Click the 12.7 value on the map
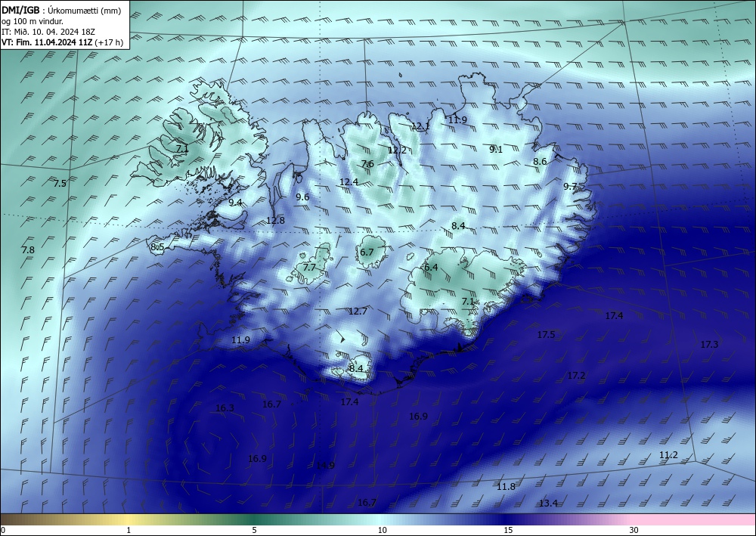 coord(358,311)
